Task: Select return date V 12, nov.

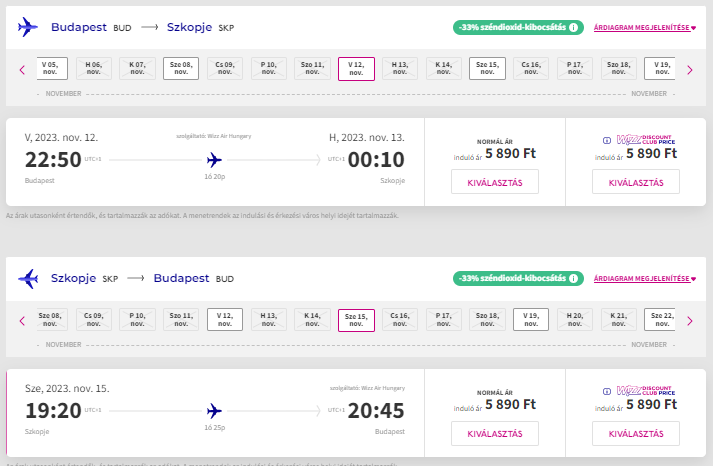Action: click(x=225, y=320)
